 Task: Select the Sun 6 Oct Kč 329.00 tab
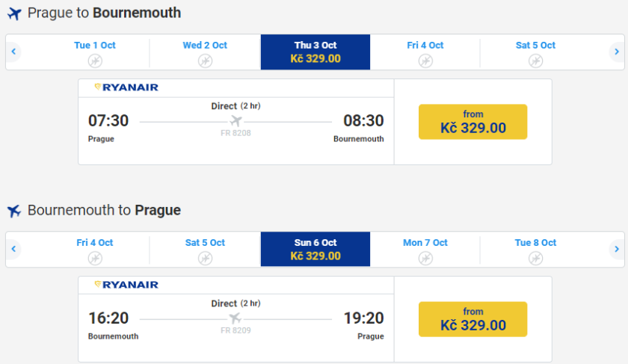pyautogui.click(x=315, y=249)
